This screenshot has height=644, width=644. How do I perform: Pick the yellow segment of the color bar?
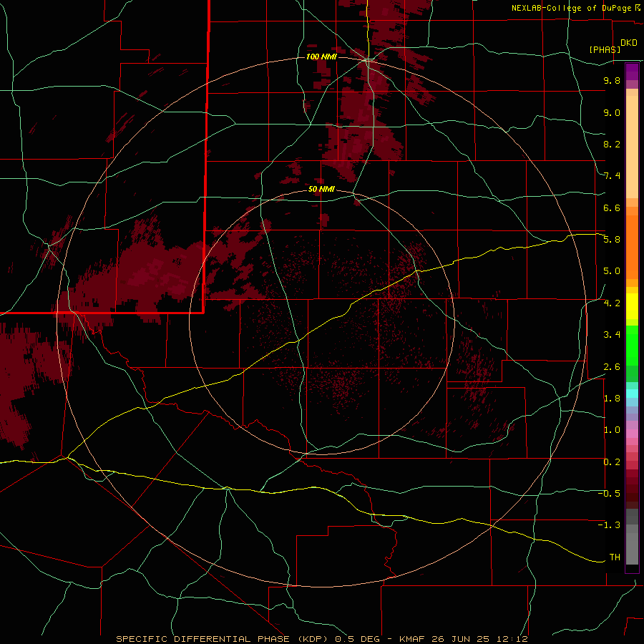(632, 306)
